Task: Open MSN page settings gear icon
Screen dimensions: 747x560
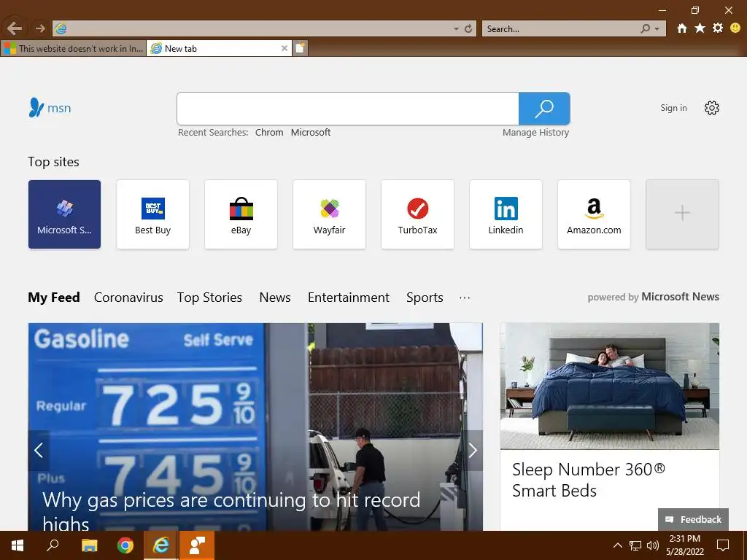Action: point(712,108)
